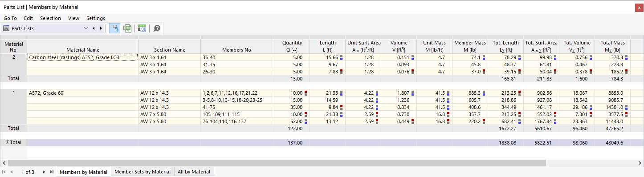Select the Members No. column header
Screen dimensions: 644x177
point(237,46)
